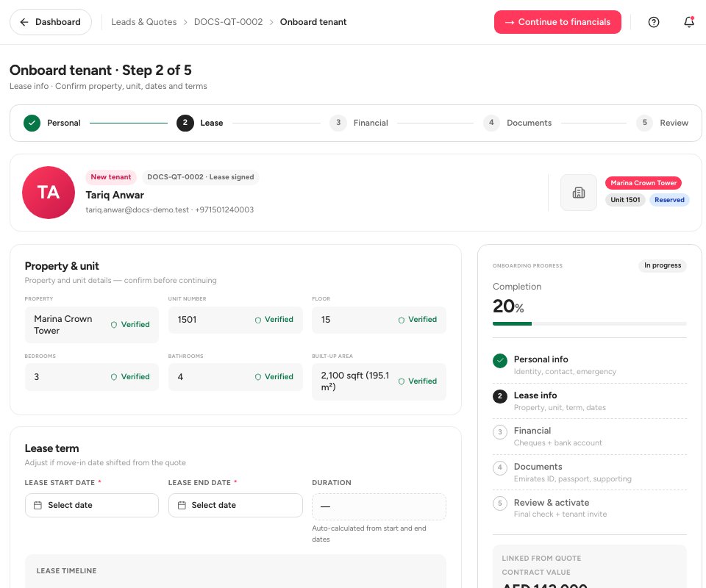The image size is (706, 588).
Task: Click calendar icon in Lease End Date
Action: pyautogui.click(x=182, y=505)
